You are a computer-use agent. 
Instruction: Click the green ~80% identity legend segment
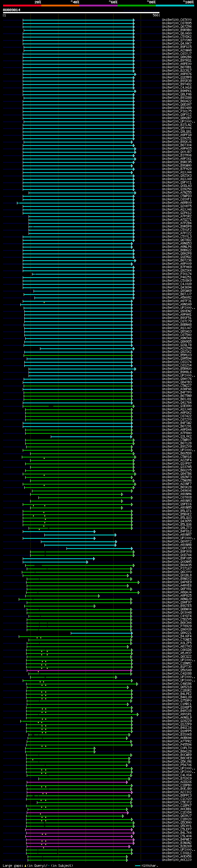pos(137,6)
